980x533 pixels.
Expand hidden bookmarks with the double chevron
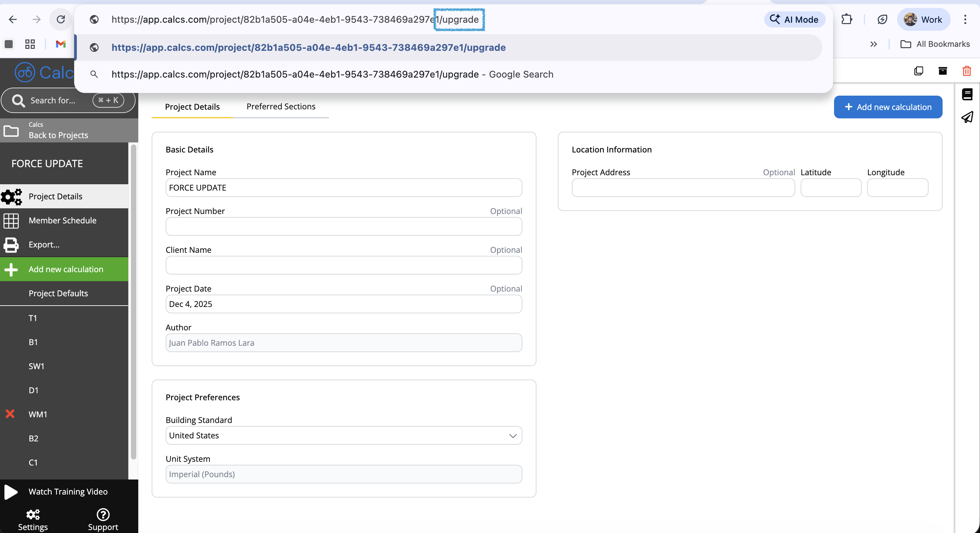tap(873, 44)
